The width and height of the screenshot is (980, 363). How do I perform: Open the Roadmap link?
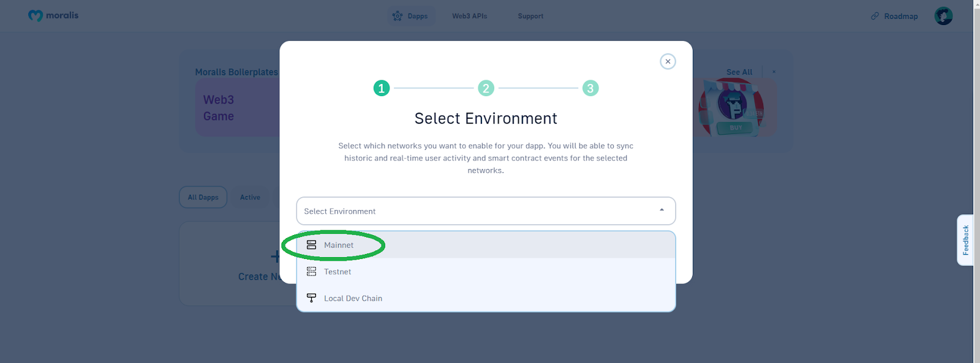pos(894,16)
